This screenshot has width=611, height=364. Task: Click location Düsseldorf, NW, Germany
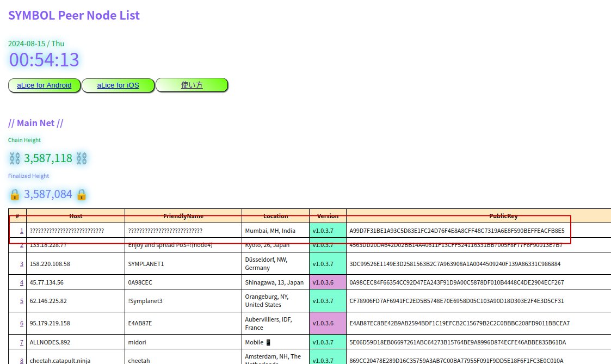[x=266, y=263]
